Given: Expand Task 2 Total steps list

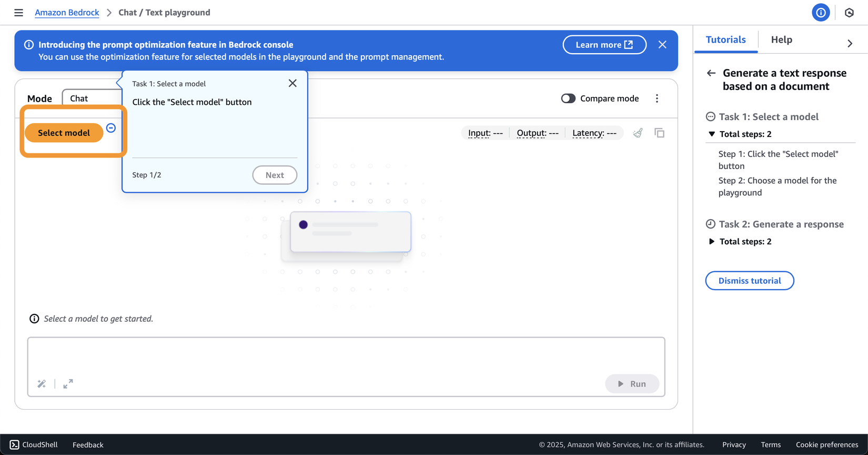Looking at the screenshot, I should point(712,242).
